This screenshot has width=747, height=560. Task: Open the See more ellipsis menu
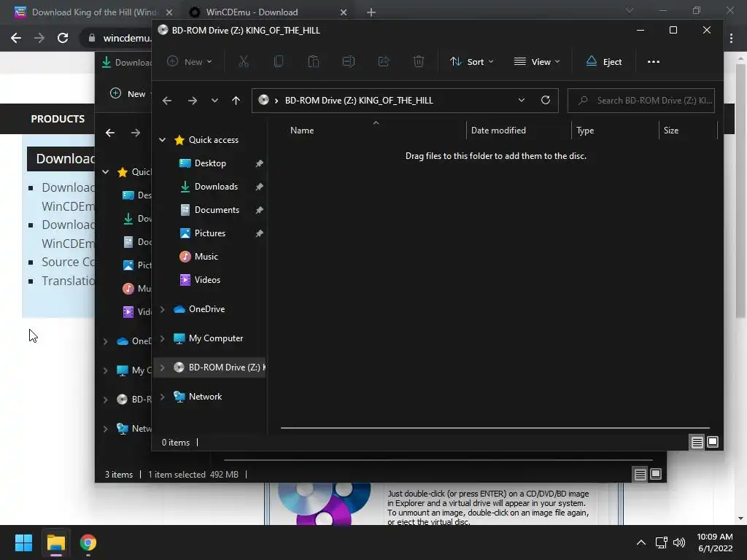(x=653, y=61)
